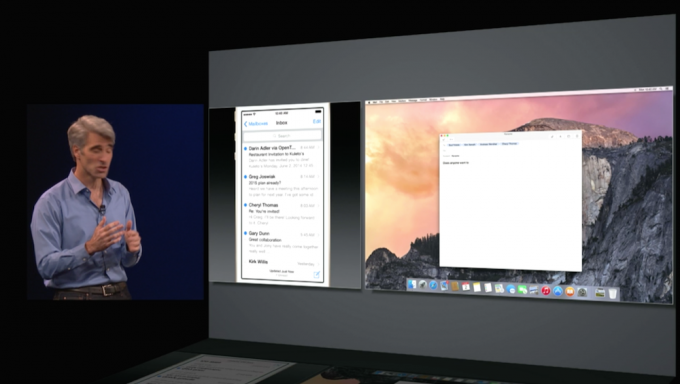Click the Subject field of the draft

[510, 156]
